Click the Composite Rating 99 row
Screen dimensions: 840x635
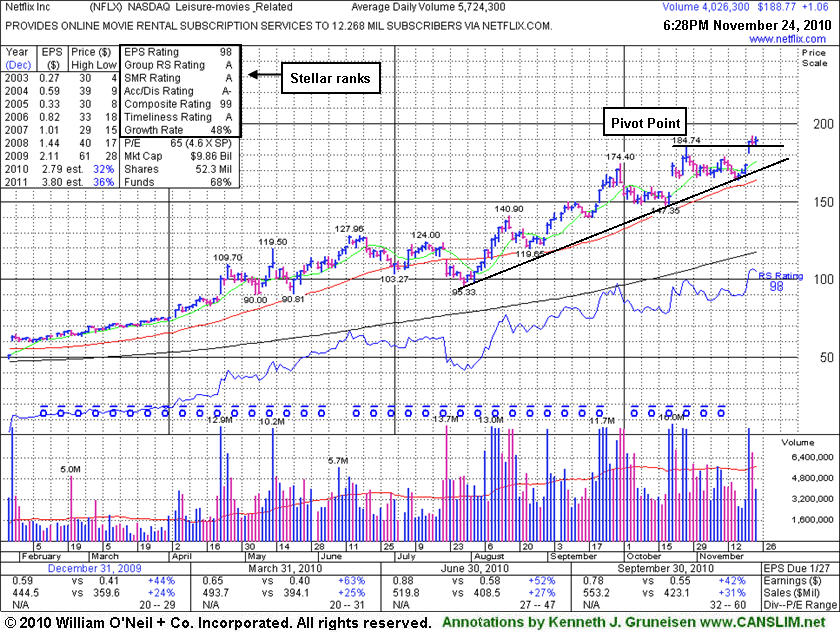pyautogui.click(x=178, y=104)
